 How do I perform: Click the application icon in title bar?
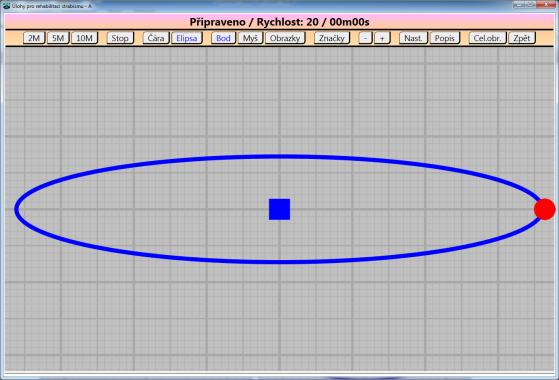pos(6,5)
